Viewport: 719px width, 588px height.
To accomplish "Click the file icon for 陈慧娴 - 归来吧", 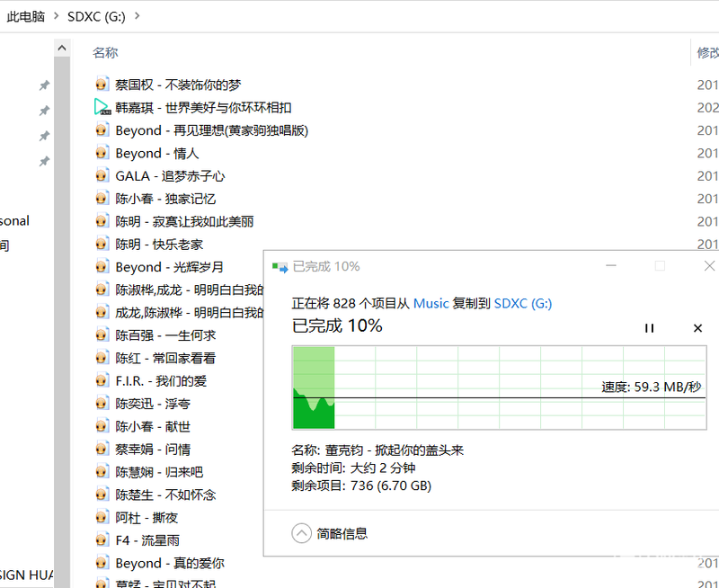I will tap(102, 471).
